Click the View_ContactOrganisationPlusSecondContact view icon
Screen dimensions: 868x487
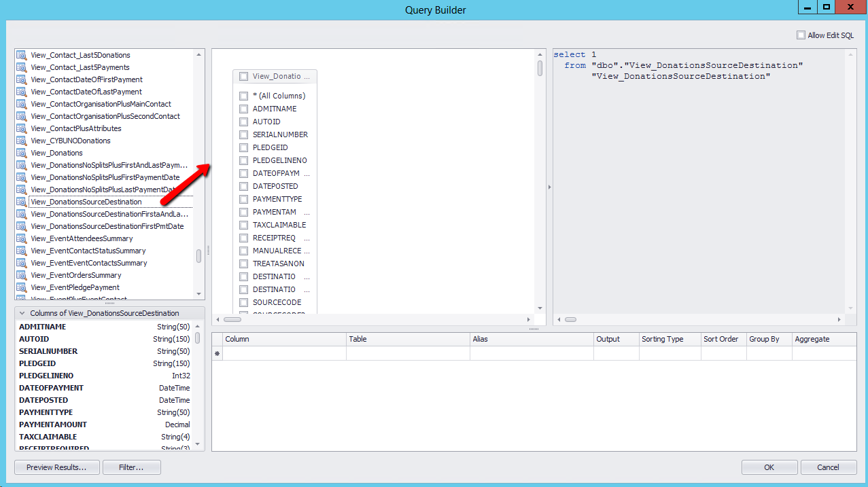coord(21,116)
